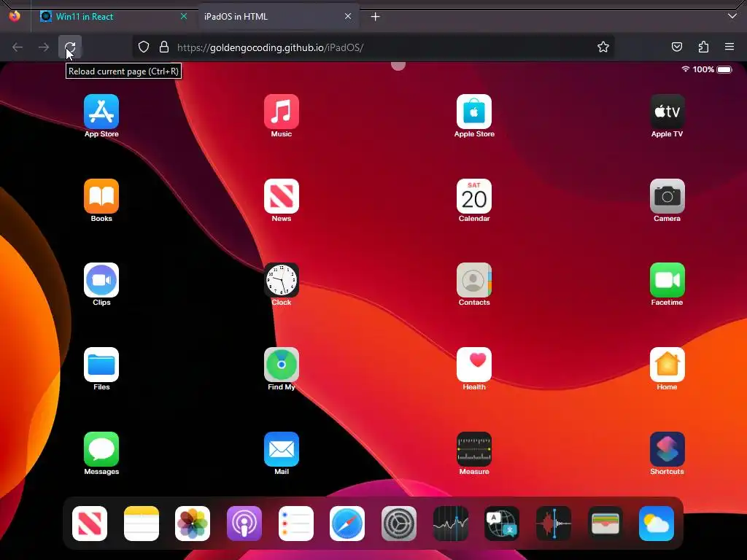The width and height of the screenshot is (747, 560).
Task: Open the Mail app
Action: [281, 449]
